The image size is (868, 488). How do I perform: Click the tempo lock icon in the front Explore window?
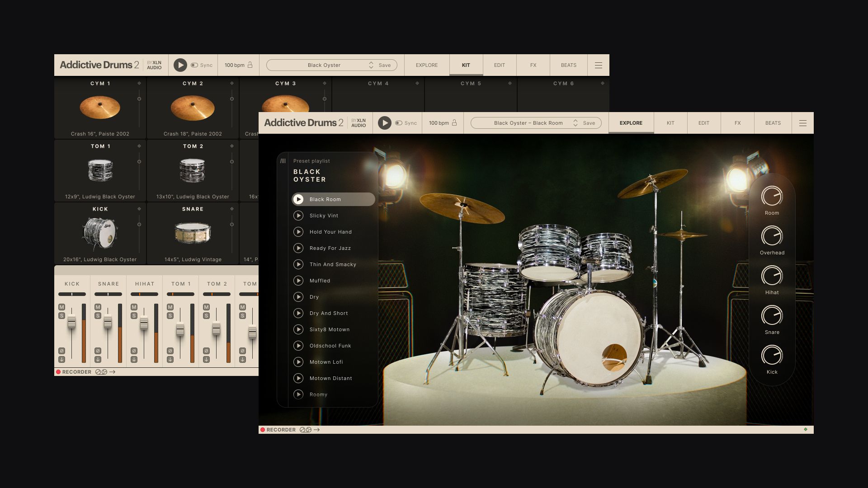click(x=454, y=123)
